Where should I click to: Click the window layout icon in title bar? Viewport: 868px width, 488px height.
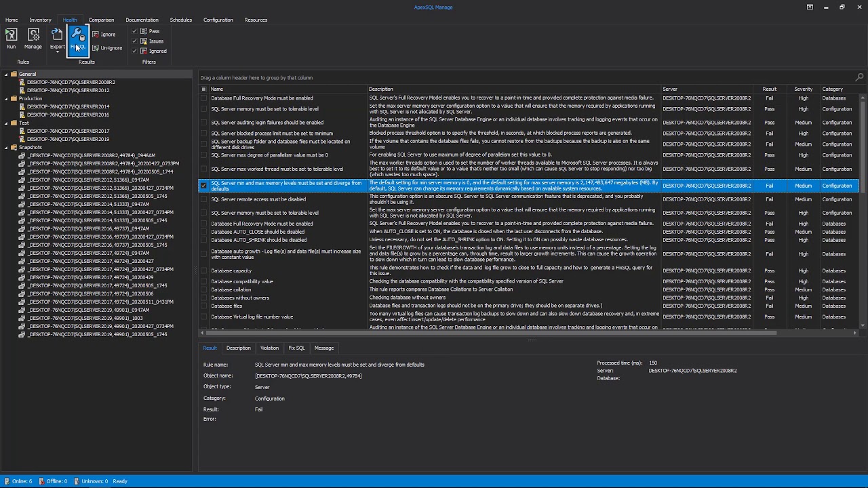pyautogui.click(x=810, y=7)
